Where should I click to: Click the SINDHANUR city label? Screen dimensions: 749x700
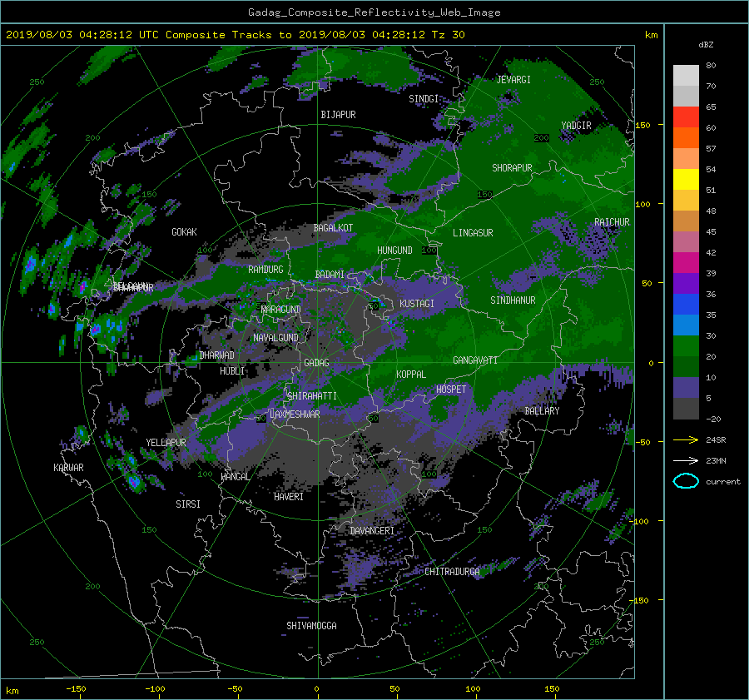pos(513,300)
